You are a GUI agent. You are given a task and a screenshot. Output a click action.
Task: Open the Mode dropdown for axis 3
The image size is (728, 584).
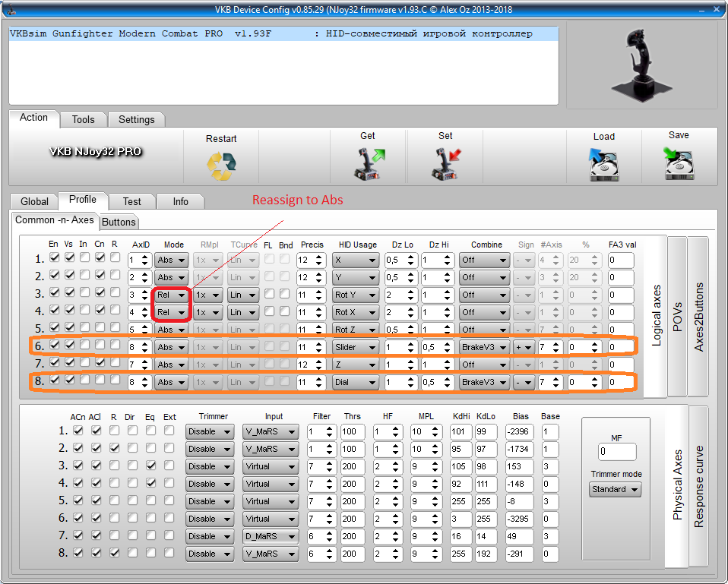click(x=172, y=295)
